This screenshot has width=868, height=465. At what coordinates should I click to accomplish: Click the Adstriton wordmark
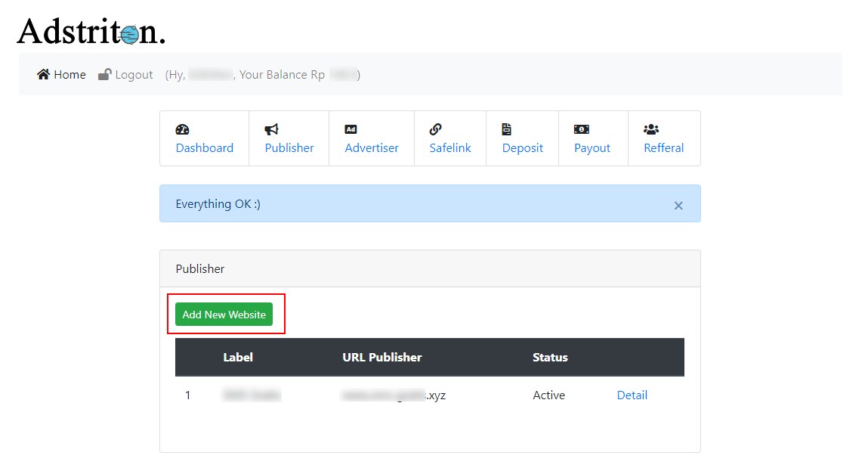click(89, 30)
